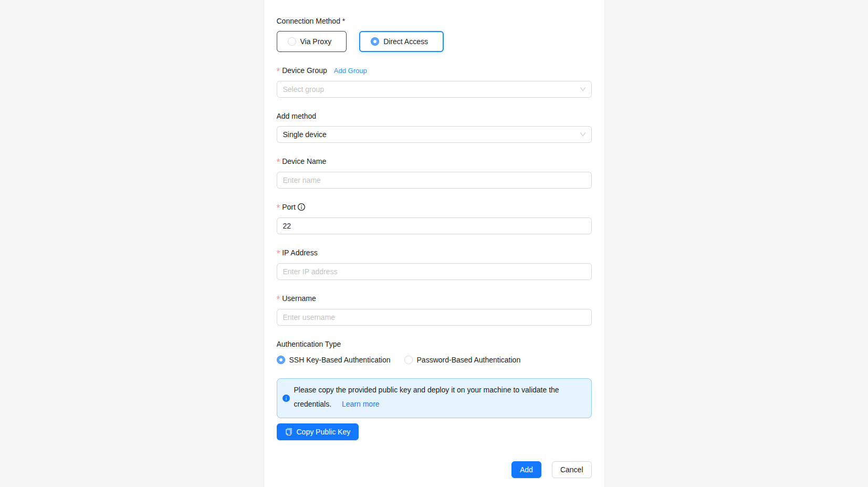Expand the Add method dropdown
This screenshot has height=487, width=868.
pyautogui.click(x=434, y=134)
